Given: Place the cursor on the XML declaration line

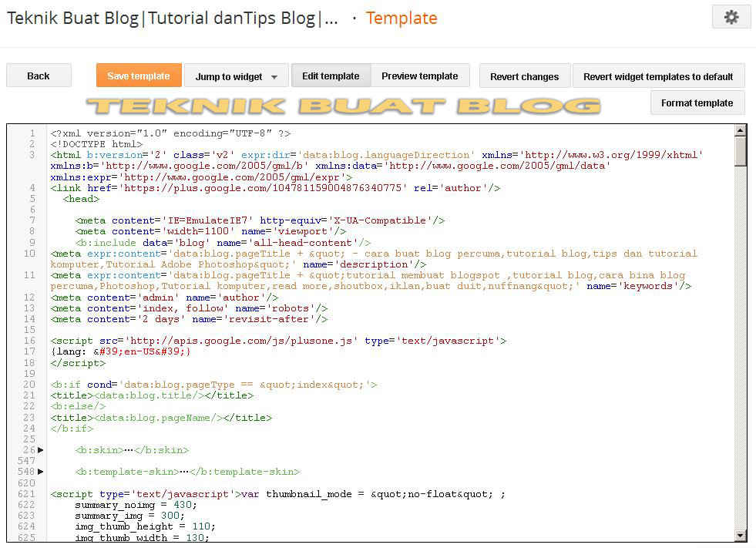Looking at the screenshot, I should pyautogui.click(x=170, y=133).
